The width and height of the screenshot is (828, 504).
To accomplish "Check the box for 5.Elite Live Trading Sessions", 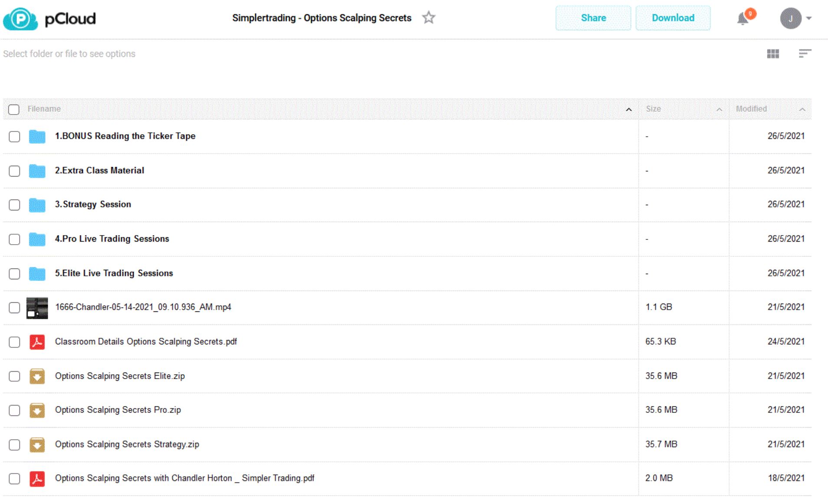I will coord(14,274).
